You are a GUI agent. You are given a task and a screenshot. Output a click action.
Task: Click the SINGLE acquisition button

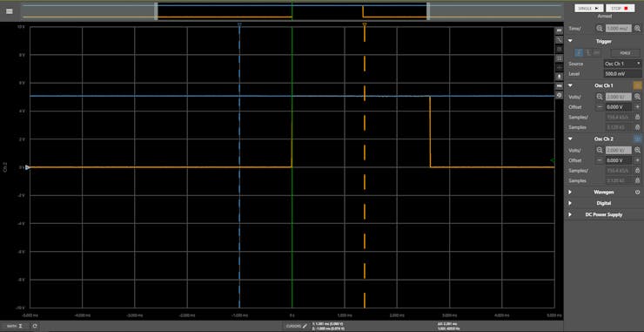tap(589, 8)
